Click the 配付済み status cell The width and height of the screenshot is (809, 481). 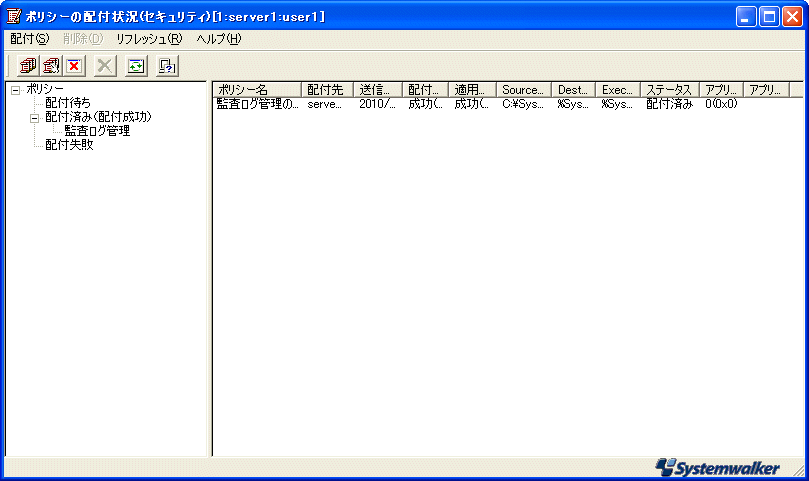[669, 104]
